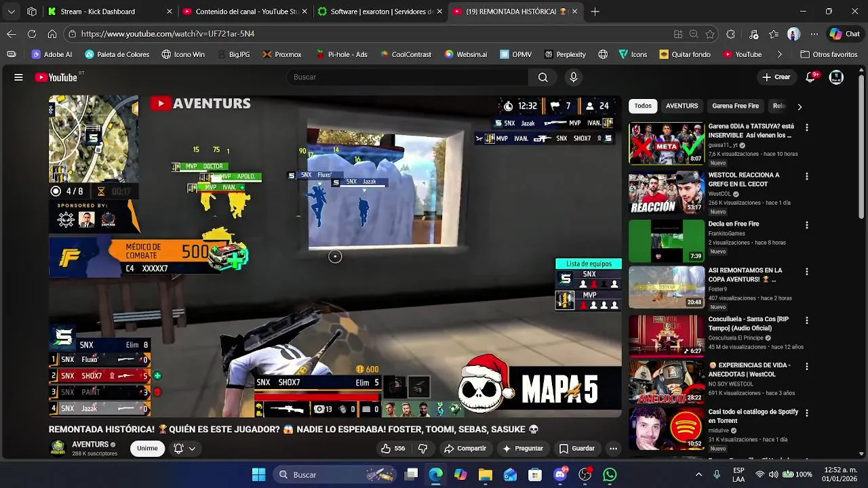Focus the YouTube Buscar search field
Viewport: 868px width, 488px height.
coord(407,77)
